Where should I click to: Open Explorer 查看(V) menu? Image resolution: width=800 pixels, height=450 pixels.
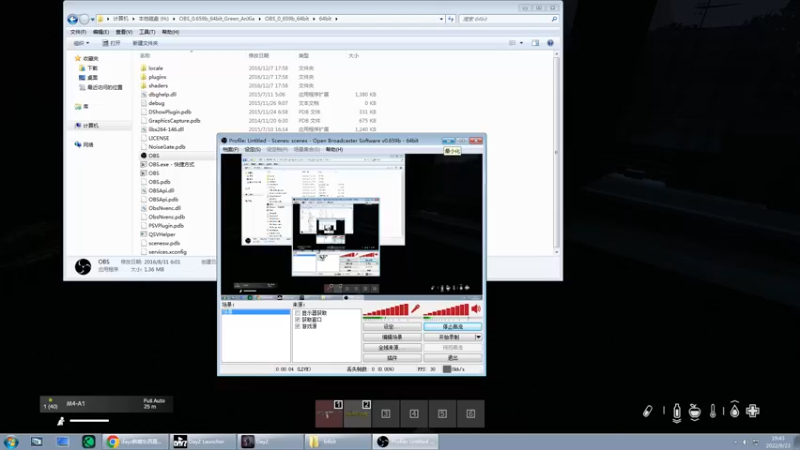(123, 32)
